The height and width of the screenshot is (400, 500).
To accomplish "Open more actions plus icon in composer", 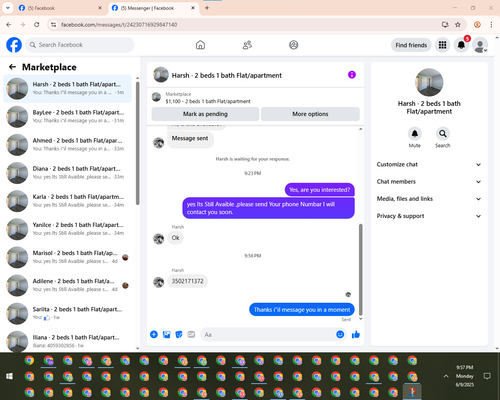I will pos(154,334).
